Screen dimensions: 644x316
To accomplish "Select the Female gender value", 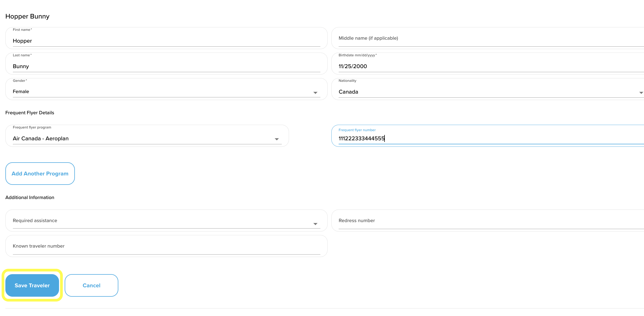I will point(21,91).
